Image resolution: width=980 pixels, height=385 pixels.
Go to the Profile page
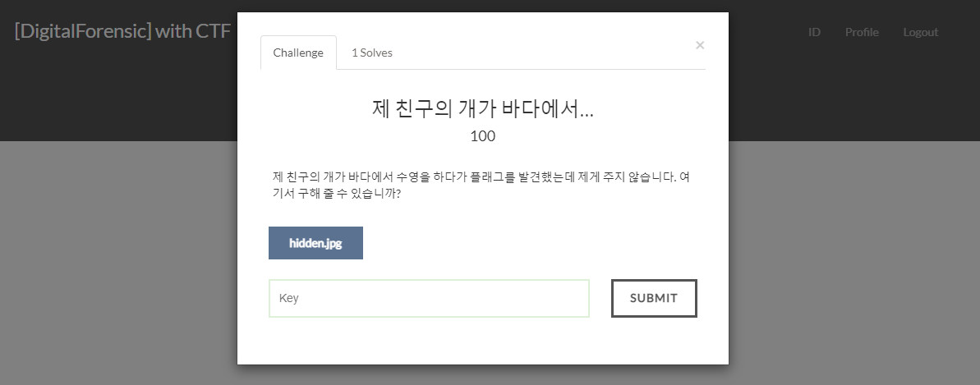pyautogui.click(x=862, y=32)
